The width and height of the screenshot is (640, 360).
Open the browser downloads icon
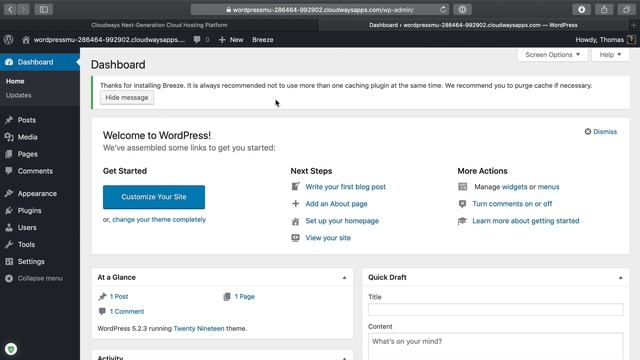point(581,9)
